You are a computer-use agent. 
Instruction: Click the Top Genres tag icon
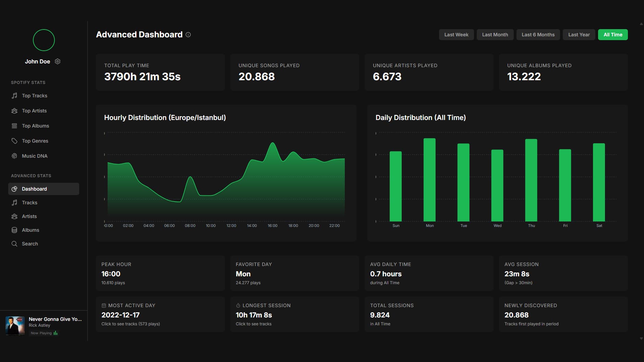(x=14, y=141)
